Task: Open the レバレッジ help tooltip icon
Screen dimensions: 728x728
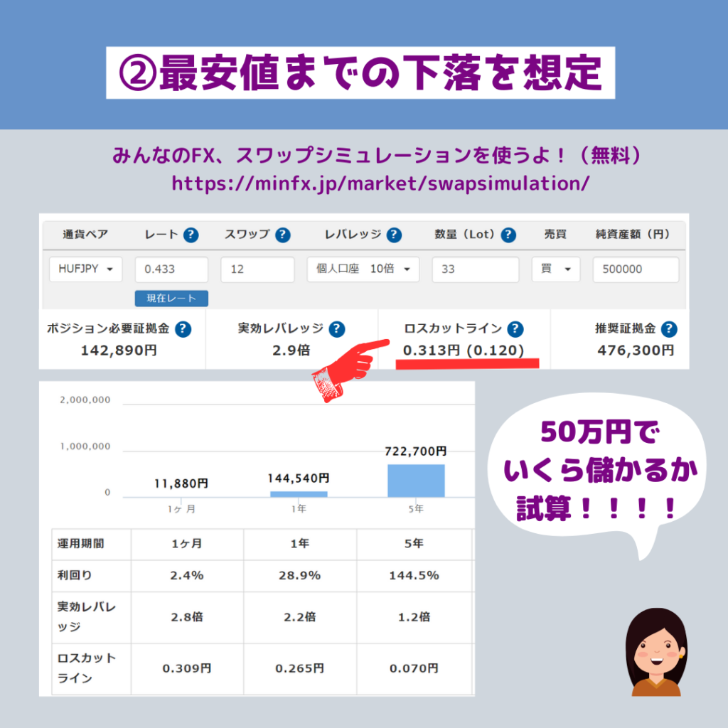Action: 394,235
